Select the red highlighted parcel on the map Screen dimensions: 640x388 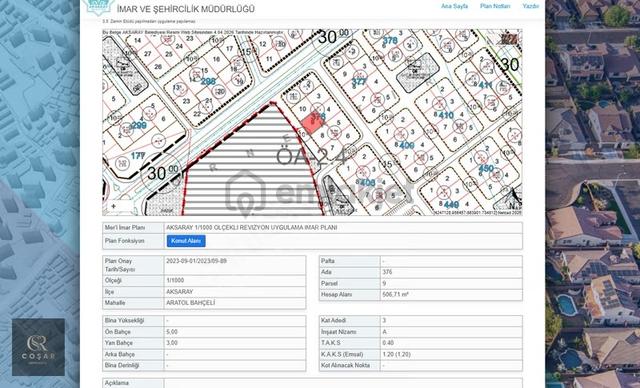tap(313, 123)
